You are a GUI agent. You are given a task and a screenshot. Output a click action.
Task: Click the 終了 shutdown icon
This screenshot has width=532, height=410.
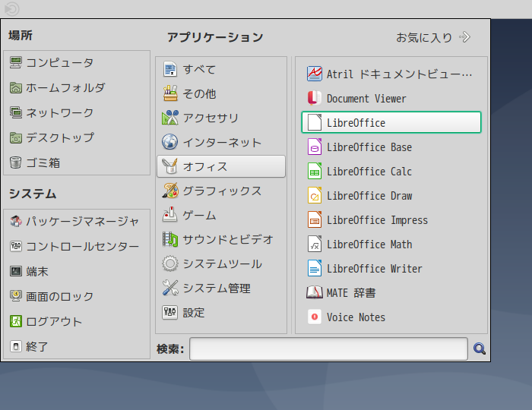[16, 346]
